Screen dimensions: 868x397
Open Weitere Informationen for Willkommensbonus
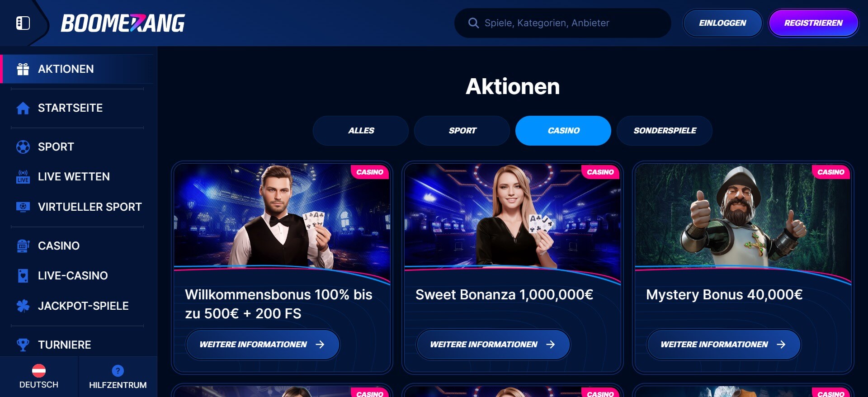point(263,345)
